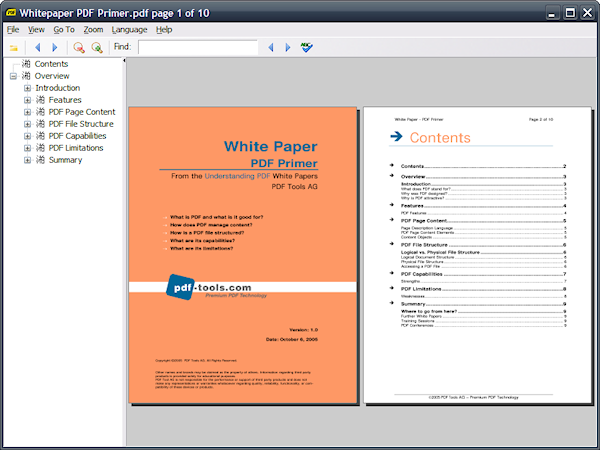
Task: Select the PDF Capabilities bookmark
Action: point(77,135)
